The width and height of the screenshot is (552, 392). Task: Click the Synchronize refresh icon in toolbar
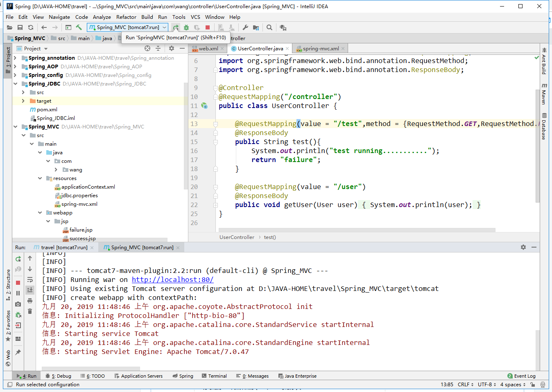31,27
